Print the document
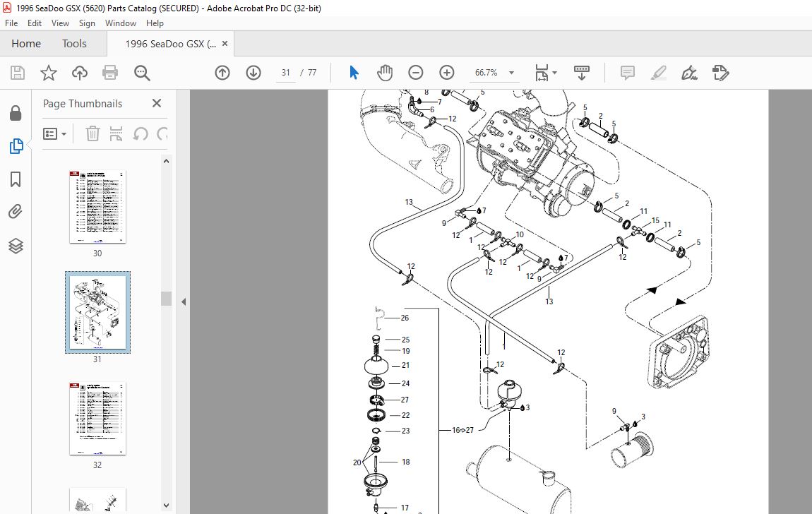812x514 pixels. (110, 73)
